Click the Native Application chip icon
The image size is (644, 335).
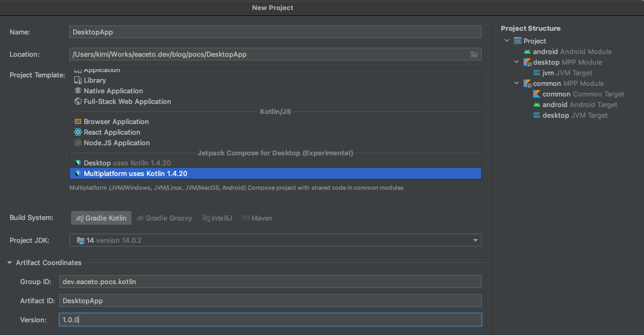(78, 91)
